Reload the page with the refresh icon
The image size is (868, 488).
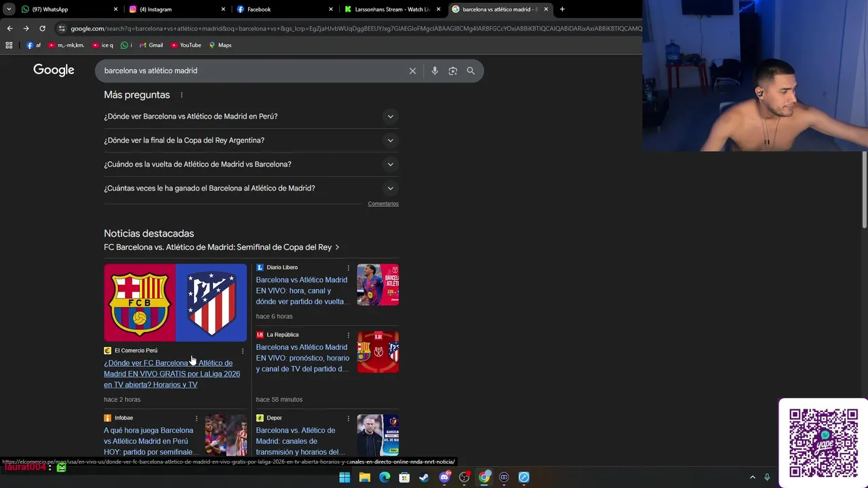click(x=42, y=28)
